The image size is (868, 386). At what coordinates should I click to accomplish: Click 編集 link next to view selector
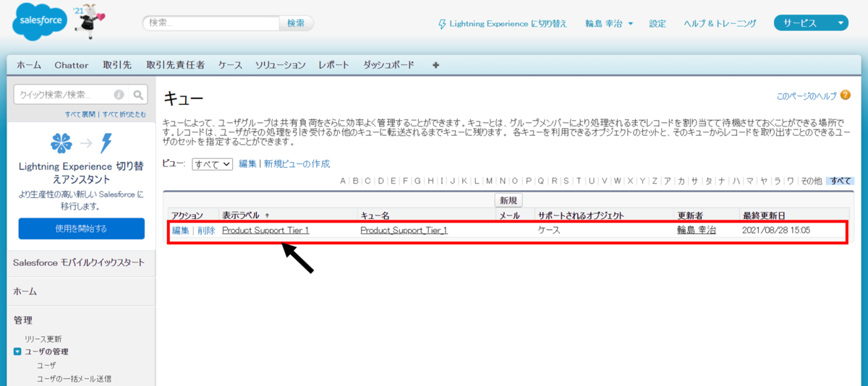point(247,164)
